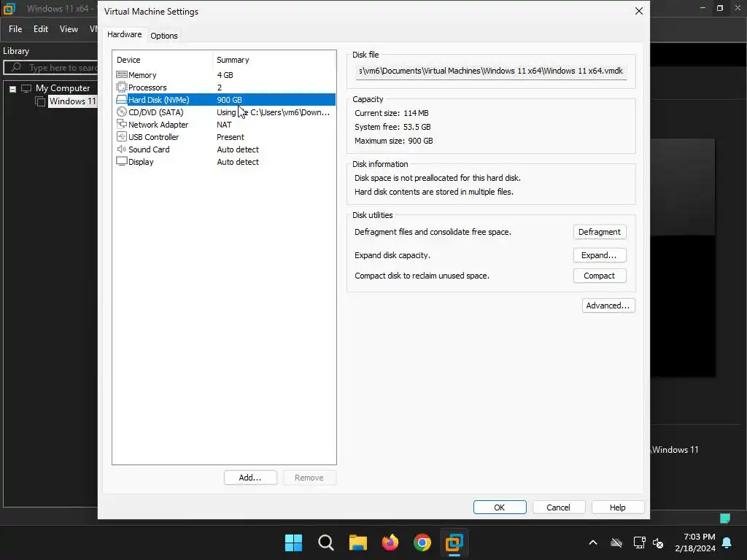Select the Network Adapter row text
747x560 pixels.
158,125
